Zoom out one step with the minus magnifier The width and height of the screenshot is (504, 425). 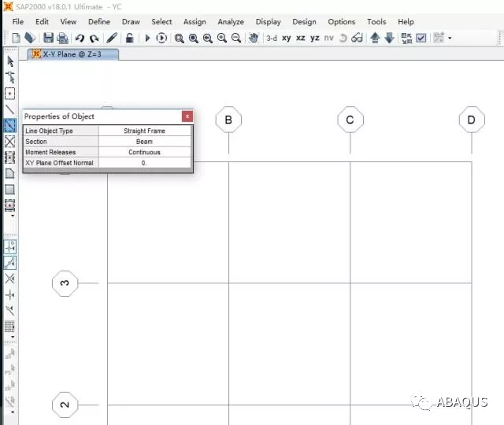pos(236,39)
